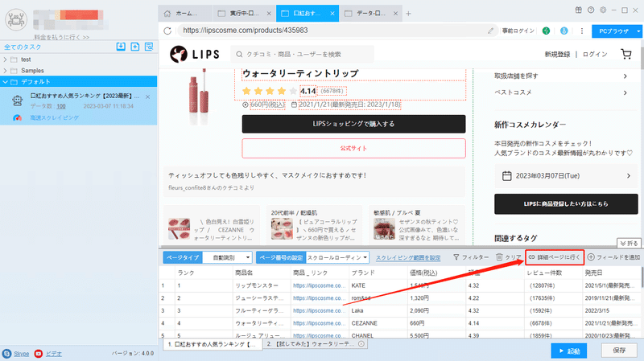This screenshot has width=644, height=361.
Task: Click the task robot icon for 口紅おすすめ task
Action: [x=17, y=101]
